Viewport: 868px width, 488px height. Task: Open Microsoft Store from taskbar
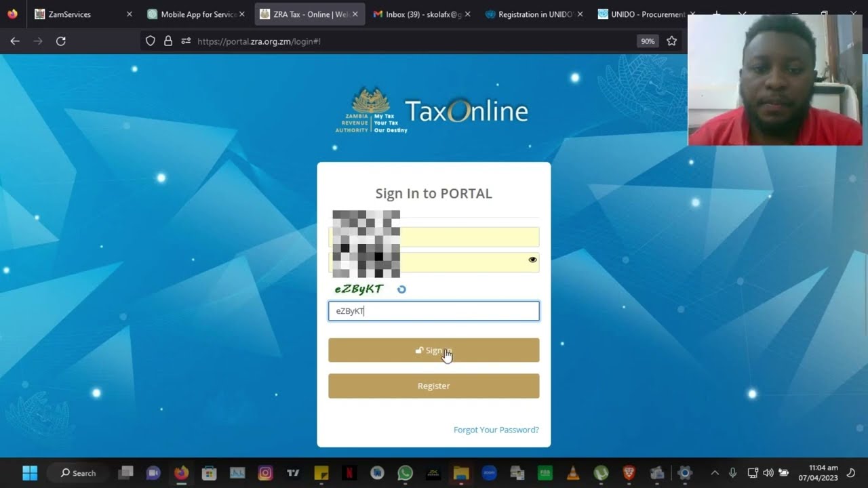[x=209, y=472]
